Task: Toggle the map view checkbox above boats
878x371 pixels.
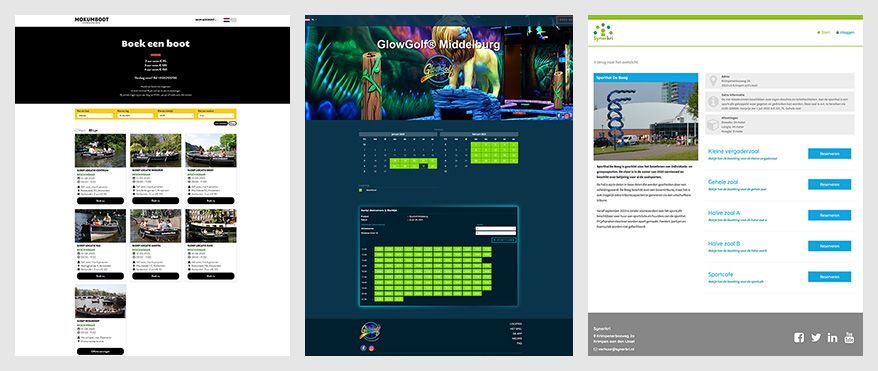Action: (x=77, y=130)
